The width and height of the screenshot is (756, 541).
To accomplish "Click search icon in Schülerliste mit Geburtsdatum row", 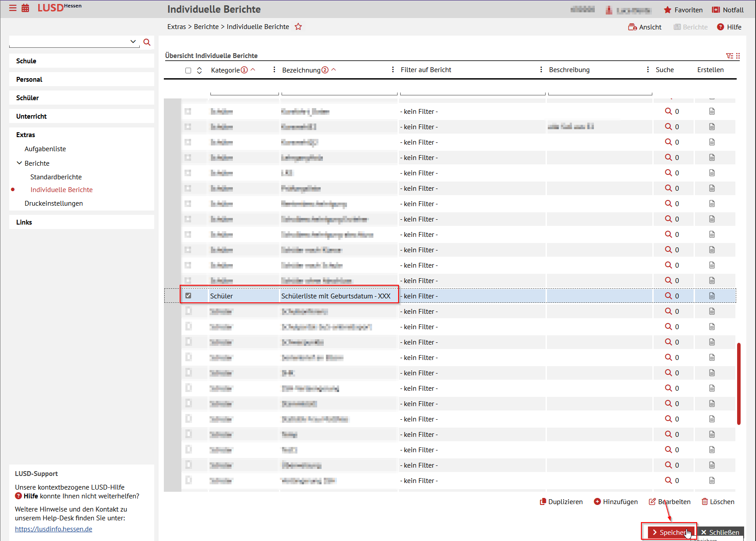I will pos(668,296).
